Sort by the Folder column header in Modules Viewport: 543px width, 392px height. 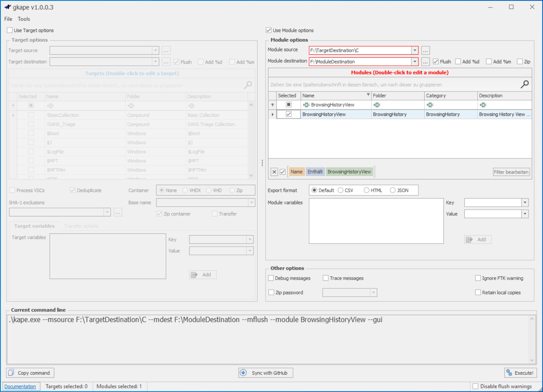398,96
